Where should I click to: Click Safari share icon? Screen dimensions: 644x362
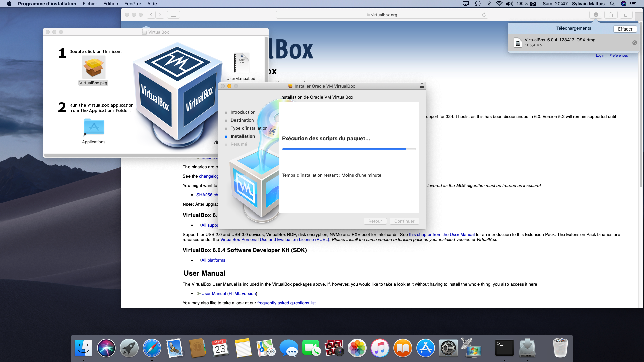pyautogui.click(x=611, y=15)
